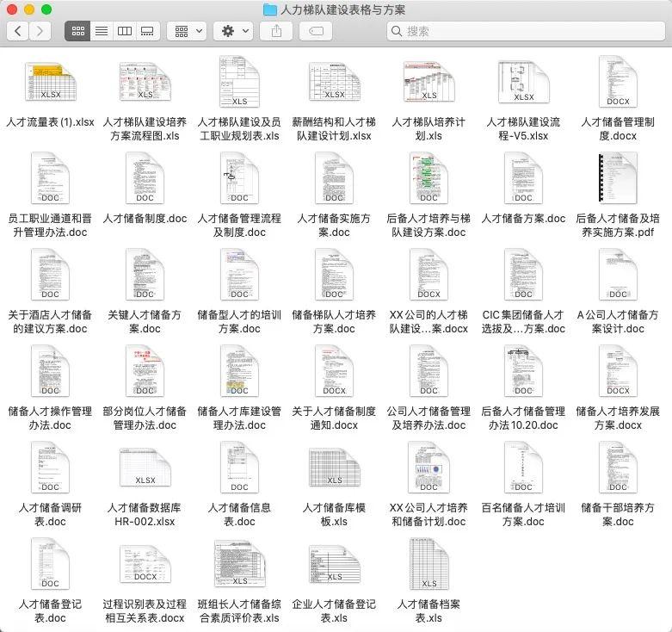
Task: Select file icon 储备人才操作管理办法.doc
Action: (50, 370)
